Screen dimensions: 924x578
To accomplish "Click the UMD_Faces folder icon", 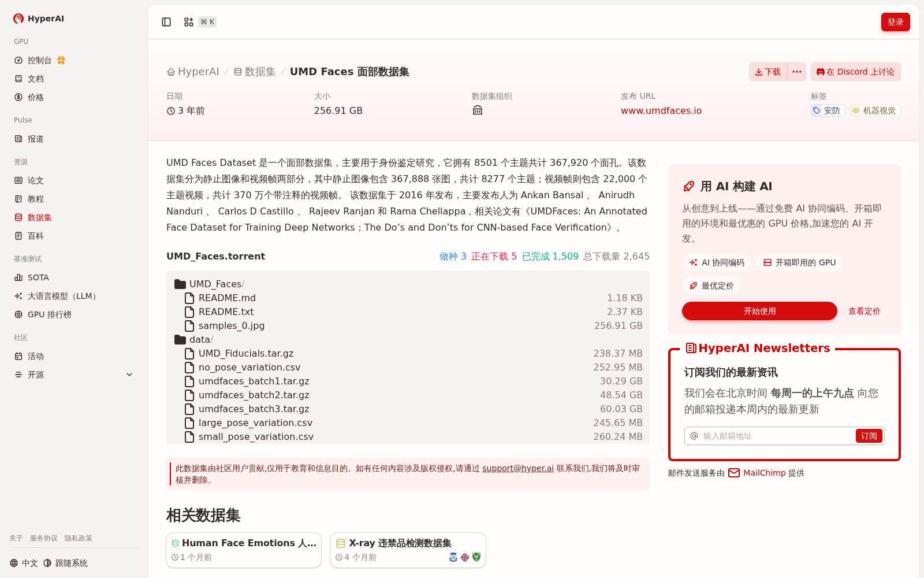I will click(x=180, y=284).
